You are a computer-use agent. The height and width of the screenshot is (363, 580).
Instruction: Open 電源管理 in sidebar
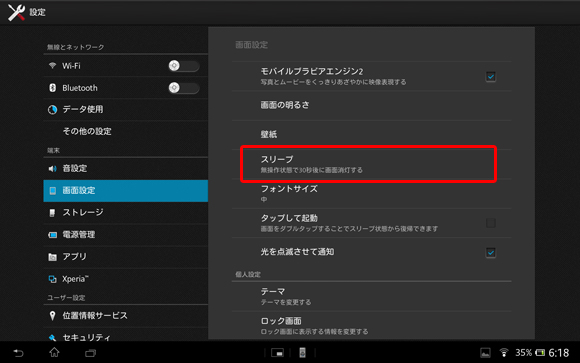point(125,235)
